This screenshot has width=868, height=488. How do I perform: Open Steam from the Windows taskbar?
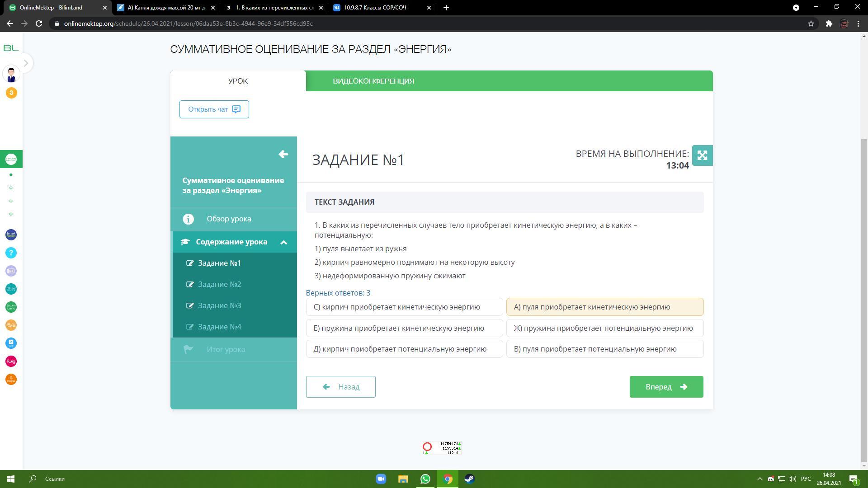click(469, 479)
